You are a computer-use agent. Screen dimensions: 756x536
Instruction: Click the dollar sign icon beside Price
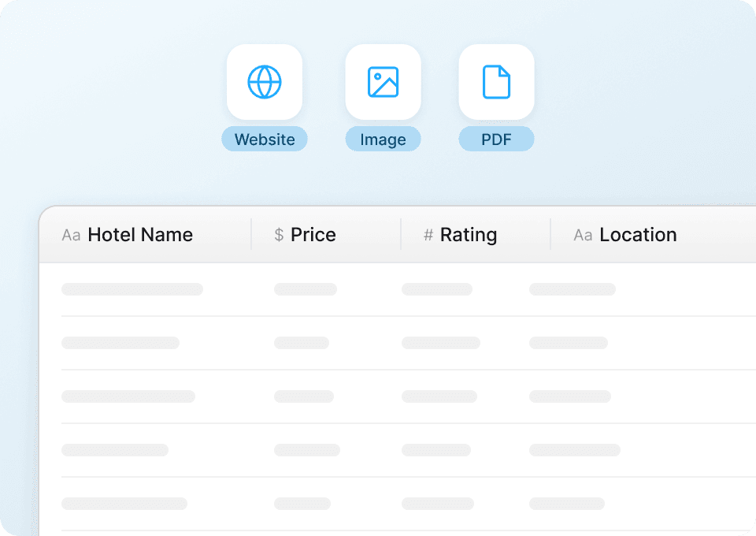click(x=279, y=235)
